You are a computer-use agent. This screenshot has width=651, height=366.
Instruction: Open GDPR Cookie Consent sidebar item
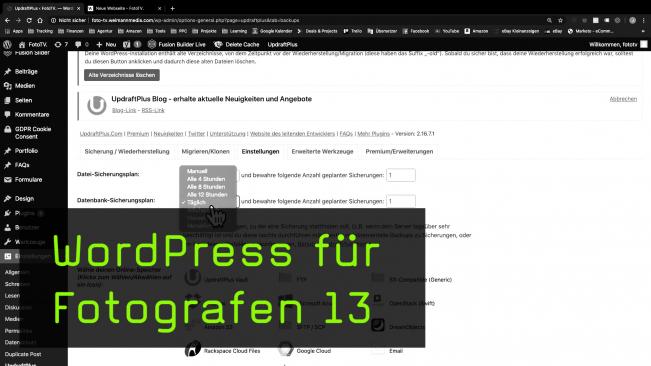point(34,133)
